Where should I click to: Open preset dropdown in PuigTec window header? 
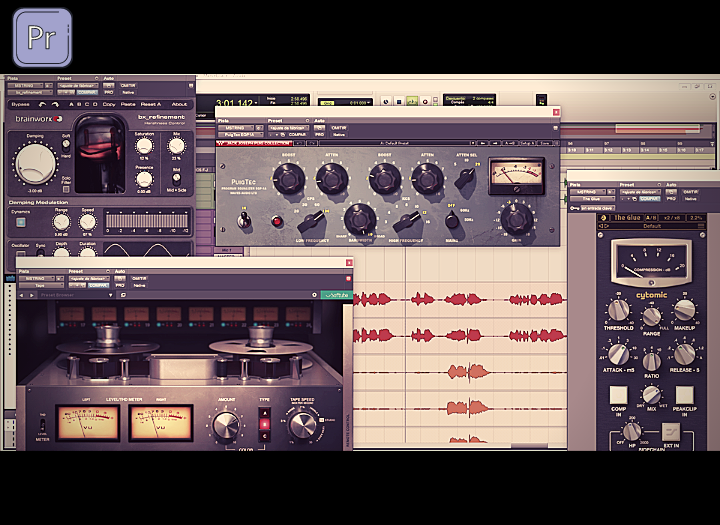click(288, 128)
